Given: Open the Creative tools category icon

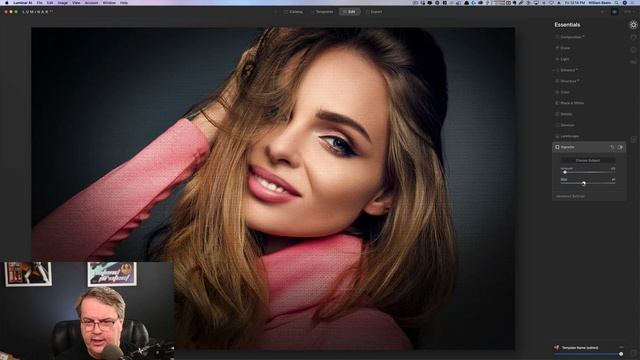Looking at the screenshot, I should pos(633,37).
